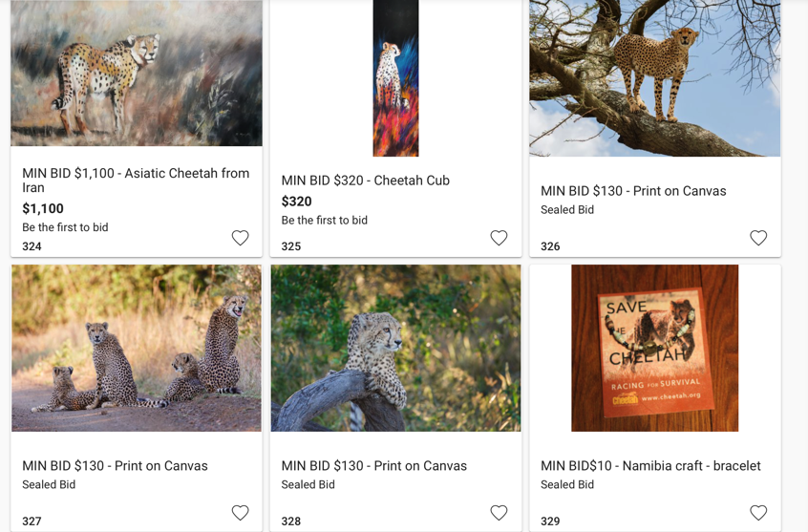The image size is (808, 532).
Task: Toggle heart on item 327 listing
Action: point(240,513)
